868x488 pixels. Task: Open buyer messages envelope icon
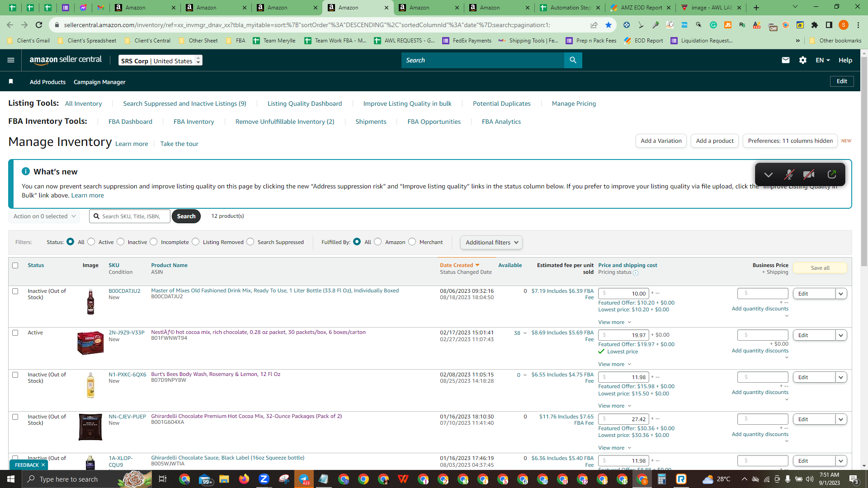786,60
